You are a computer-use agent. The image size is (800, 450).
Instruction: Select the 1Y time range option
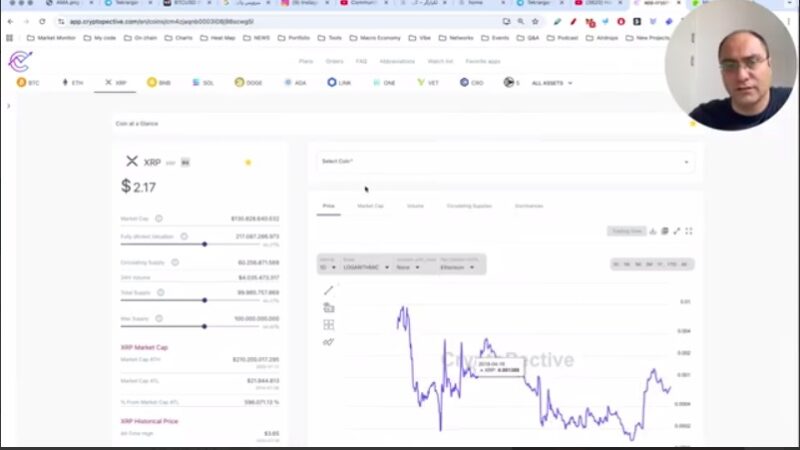click(x=661, y=264)
